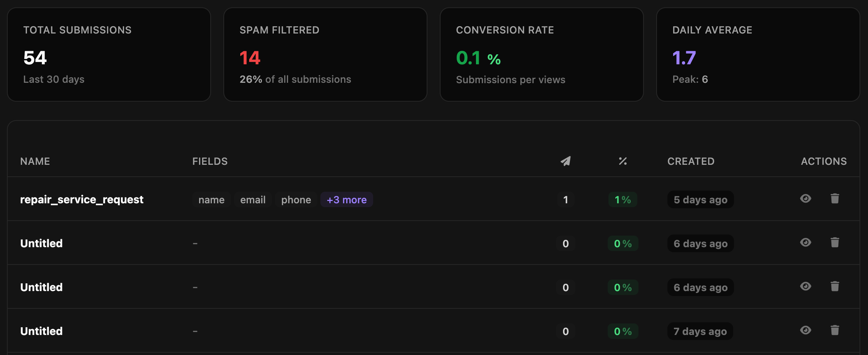Click the FIELDS column header
This screenshot has width=868, height=355.
(x=210, y=161)
